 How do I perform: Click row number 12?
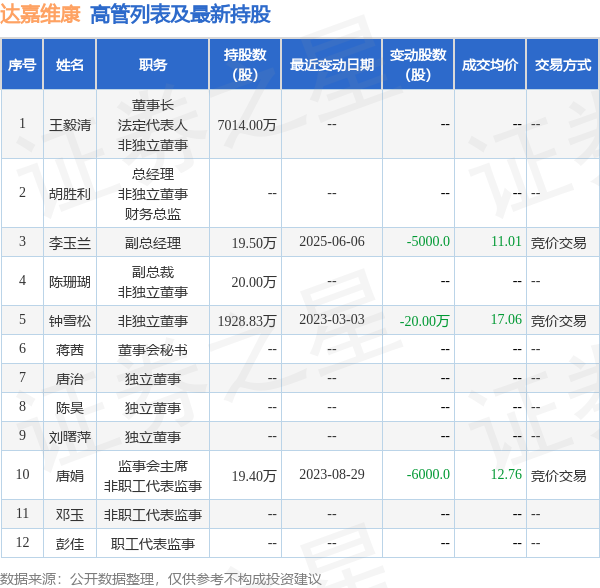[x=22, y=542]
